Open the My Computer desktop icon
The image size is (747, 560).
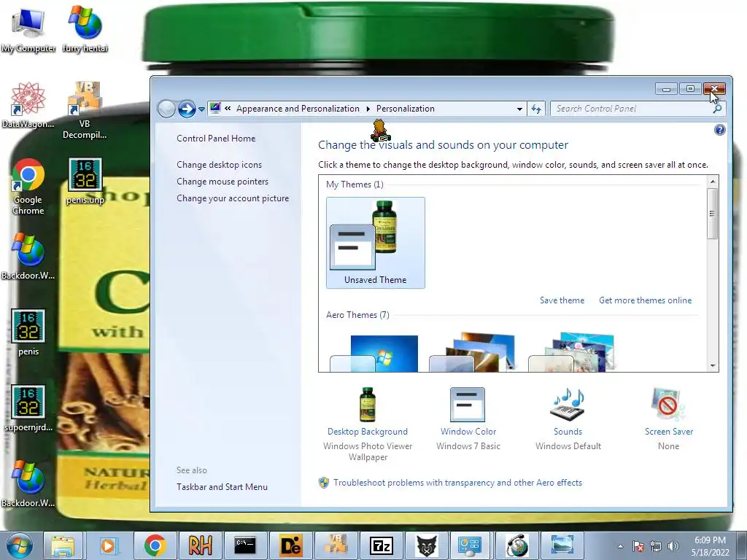pyautogui.click(x=28, y=29)
